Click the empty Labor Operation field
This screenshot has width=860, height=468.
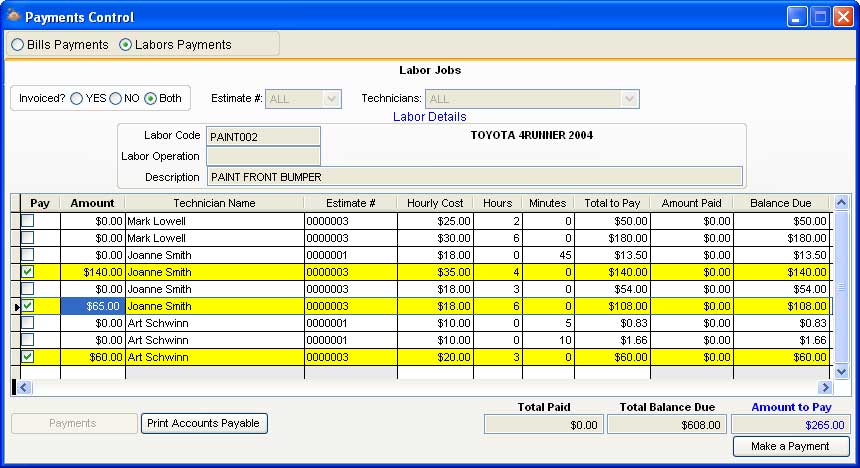[263, 156]
